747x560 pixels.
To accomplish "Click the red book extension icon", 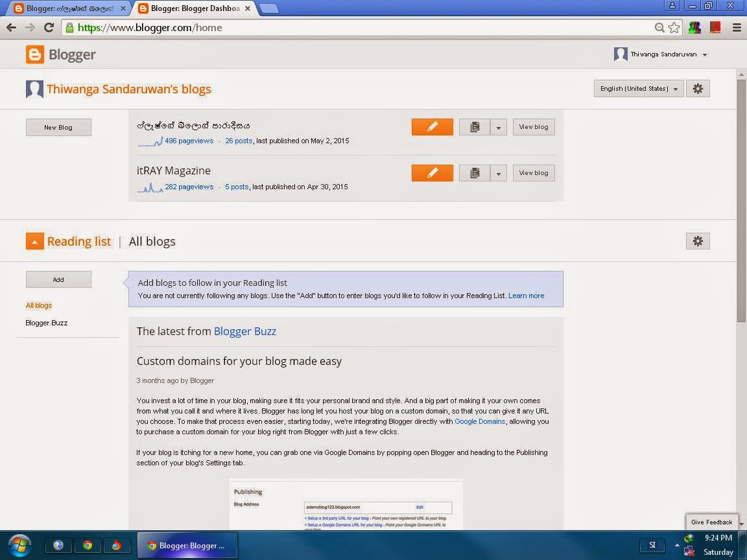I will click(715, 28).
